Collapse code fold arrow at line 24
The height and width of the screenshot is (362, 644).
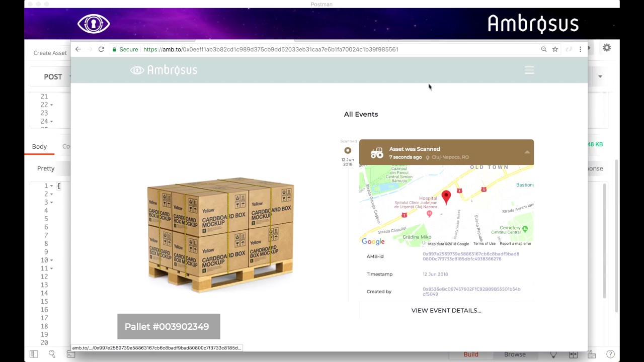coord(51,122)
